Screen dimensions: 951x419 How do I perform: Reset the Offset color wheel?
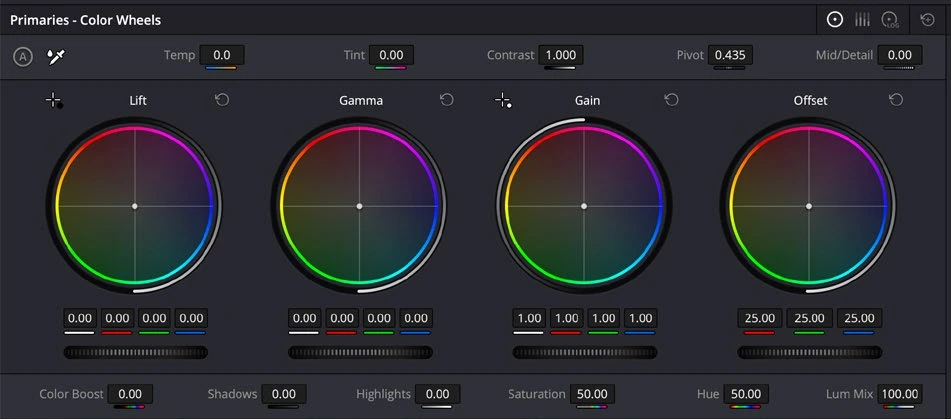point(896,99)
